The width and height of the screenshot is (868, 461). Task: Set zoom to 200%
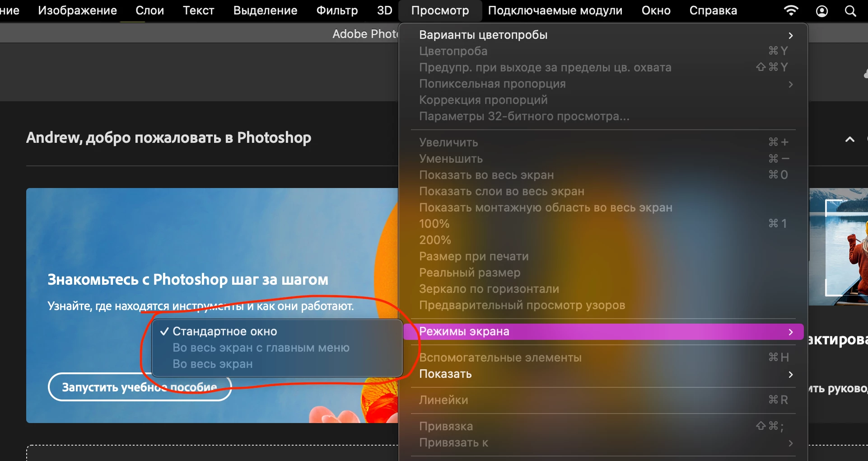603,240
